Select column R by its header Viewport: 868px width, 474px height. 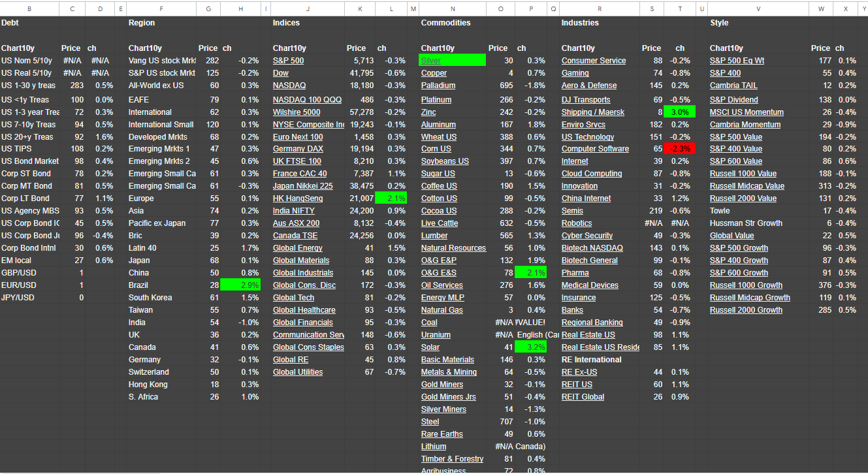coord(599,8)
